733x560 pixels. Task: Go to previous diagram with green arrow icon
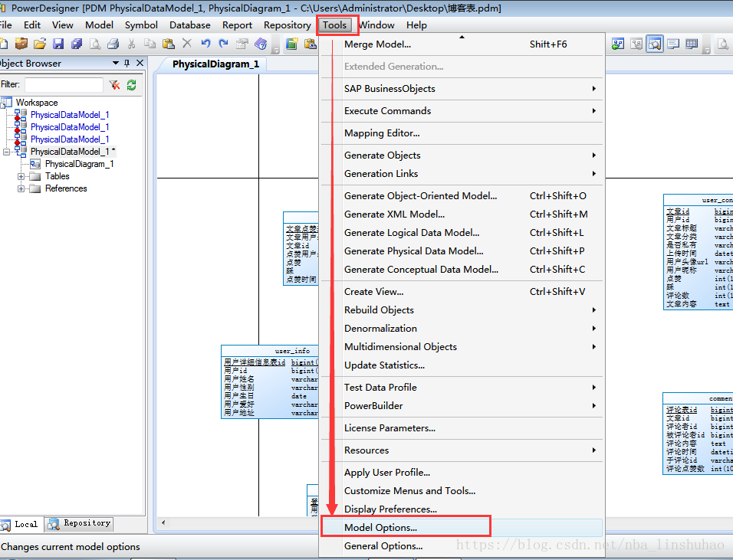(x=618, y=44)
